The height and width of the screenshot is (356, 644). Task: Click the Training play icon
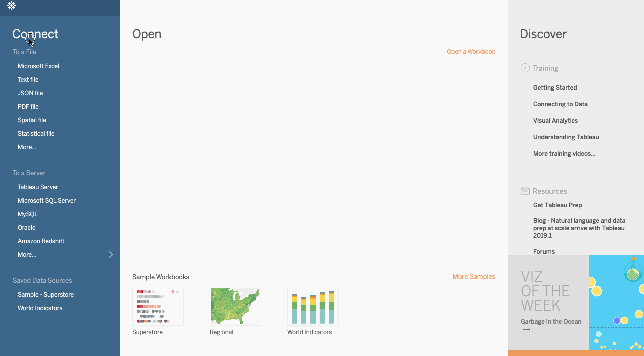(x=525, y=68)
